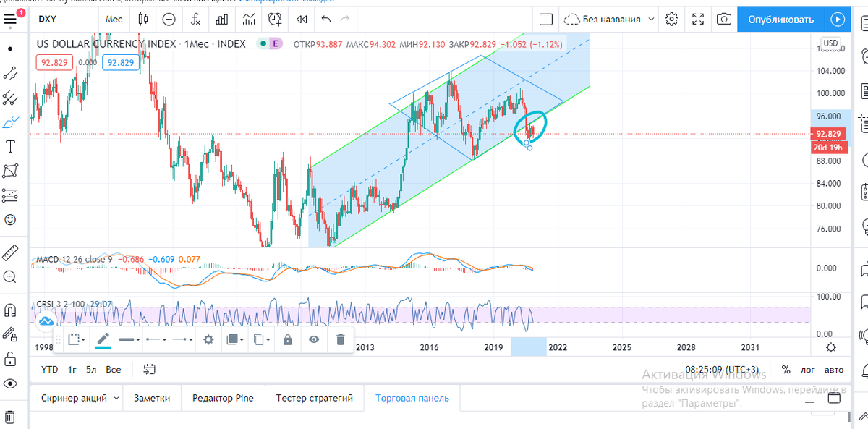This screenshot has height=429, width=868.
Task: Open the Тестер стратегий tab
Action: tap(315, 398)
